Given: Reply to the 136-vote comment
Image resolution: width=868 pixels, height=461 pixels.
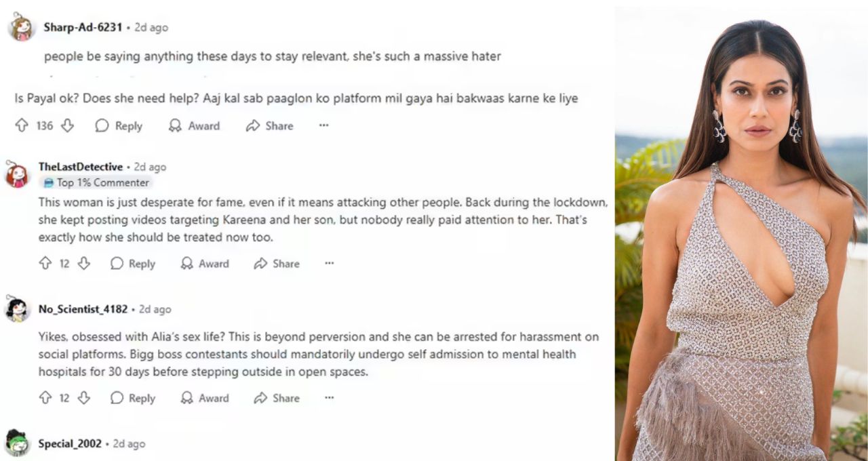Looking at the screenshot, I should pos(119,125).
